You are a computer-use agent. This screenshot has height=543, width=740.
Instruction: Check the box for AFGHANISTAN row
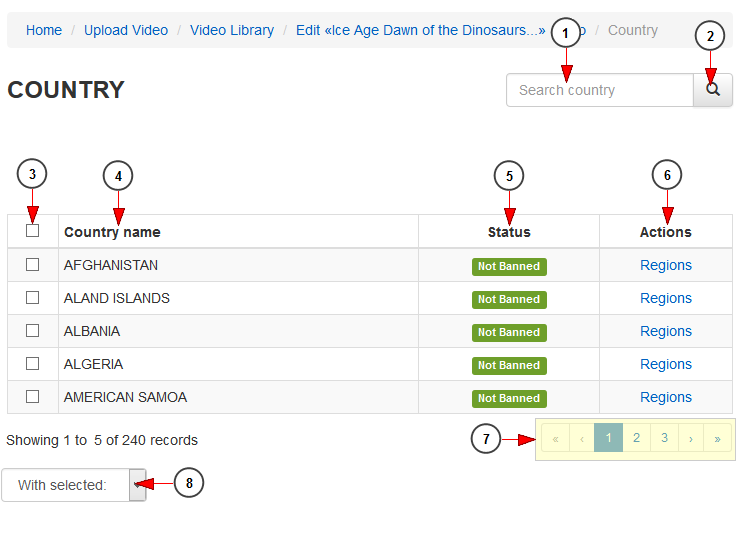click(33, 265)
